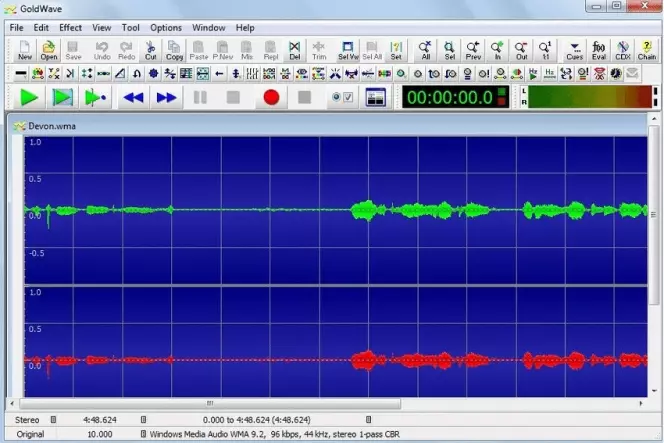Screen dimensions: 664x443
Task: Zoom Out using the Out icon
Action: (x=521, y=50)
